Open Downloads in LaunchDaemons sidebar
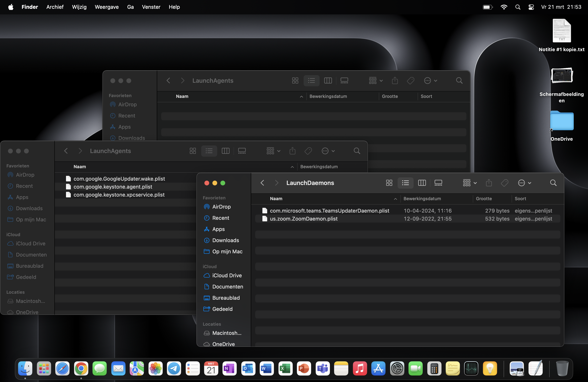This screenshot has width=588, height=382. coord(225,240)
